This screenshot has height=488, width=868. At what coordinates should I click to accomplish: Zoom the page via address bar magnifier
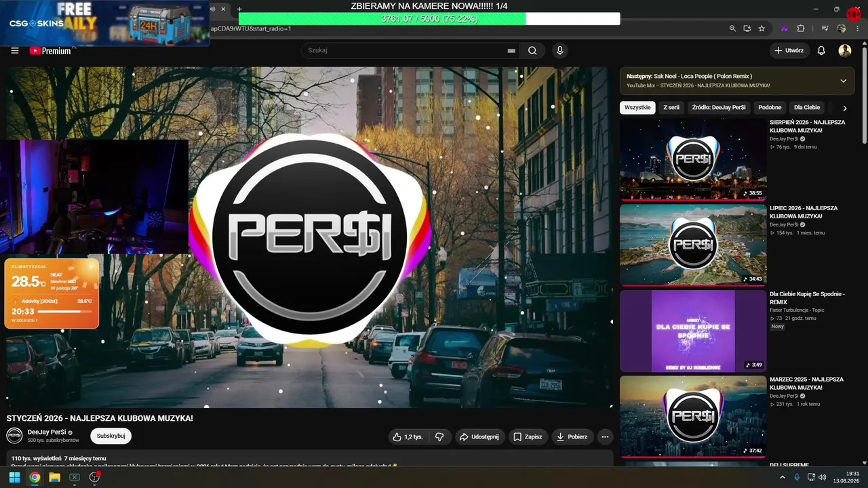pos(732,28)
